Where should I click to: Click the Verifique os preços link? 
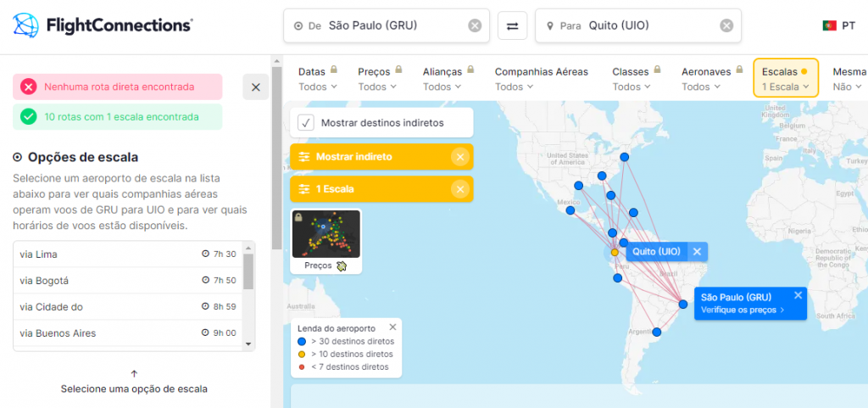[743, 310]
